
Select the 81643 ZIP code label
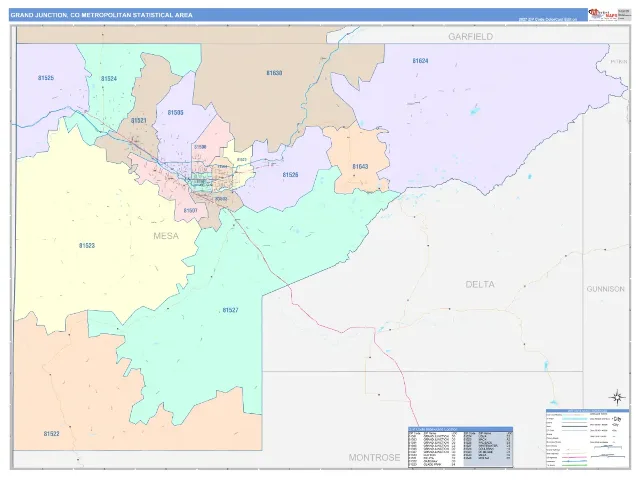[x=360, y=167]
